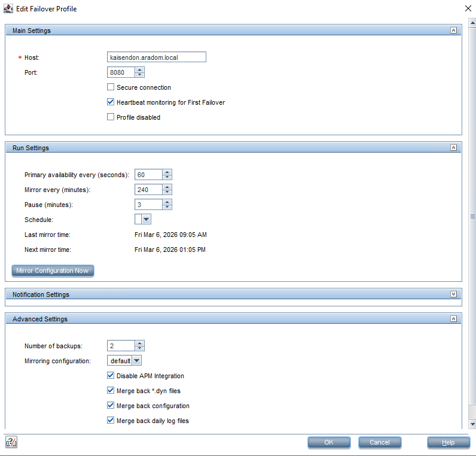Image resolution: width=476 pixels, height=456 pixels.
Task: Increase the Port value with up arrow
Action: (x=140, y=70)
